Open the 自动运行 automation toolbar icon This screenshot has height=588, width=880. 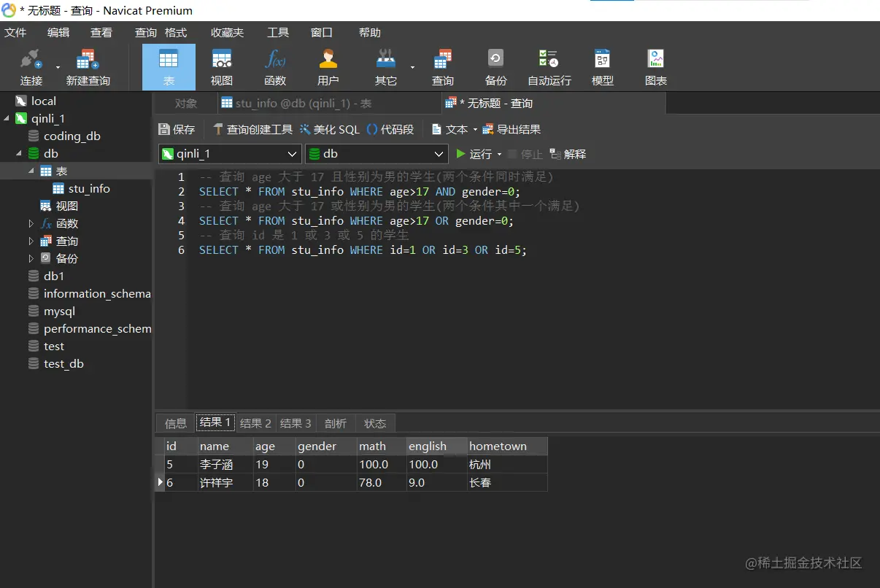click(x=549, y=67)
